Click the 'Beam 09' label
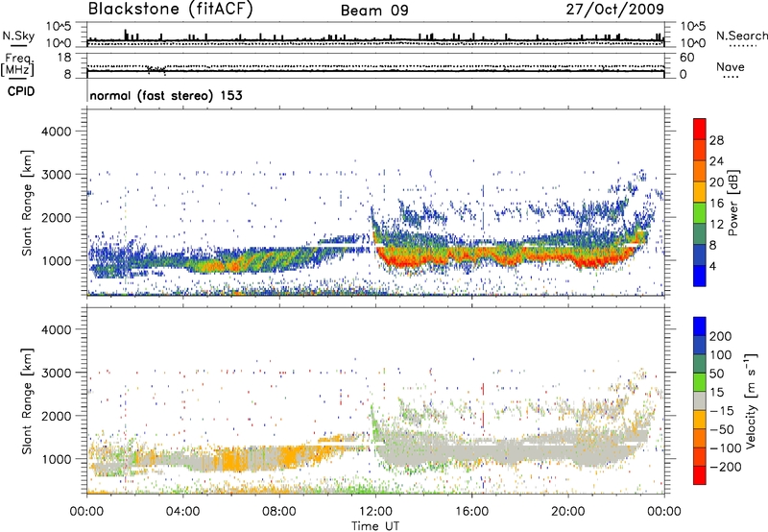 [374, 11]
